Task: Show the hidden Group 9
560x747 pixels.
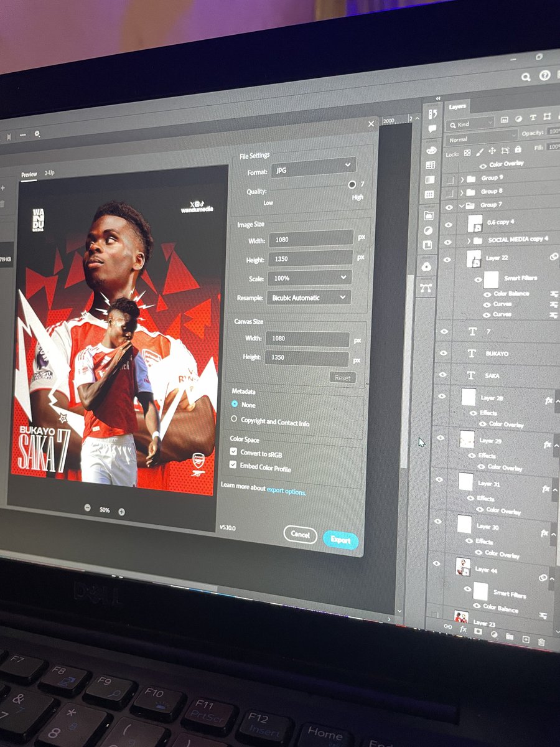Action: [450, 180]
